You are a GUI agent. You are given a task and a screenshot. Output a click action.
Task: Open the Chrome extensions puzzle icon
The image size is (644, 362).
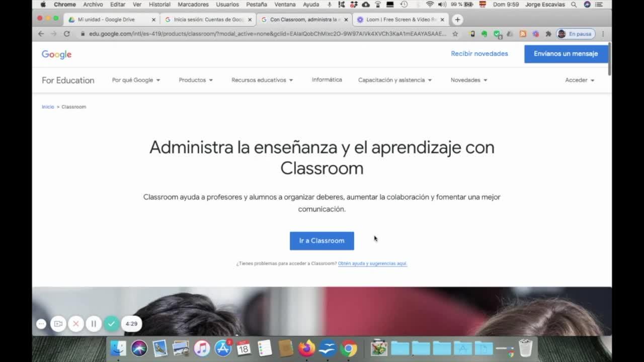pos(548,34)
